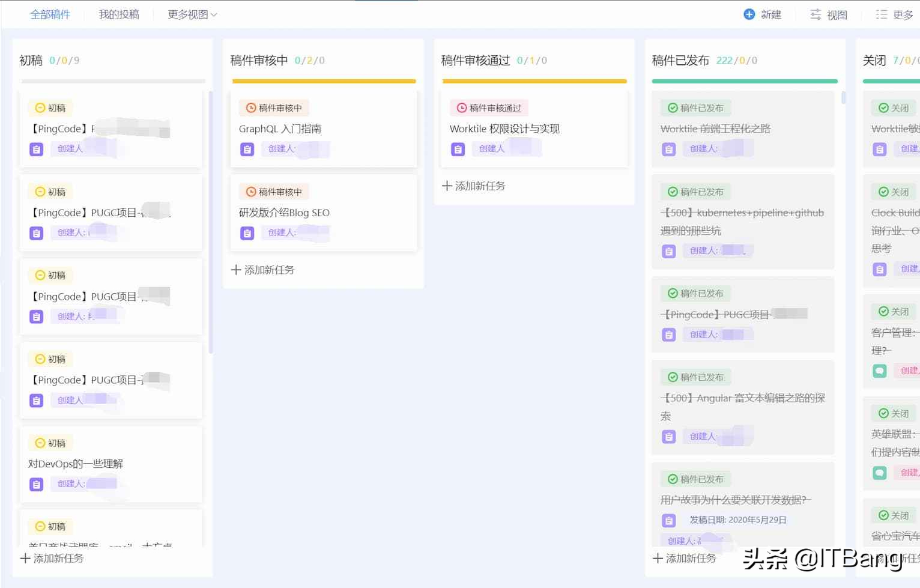Click 稿件已发布 status on 用户故事 card
This screenshot has height=588, width=920.
(695, 479)
